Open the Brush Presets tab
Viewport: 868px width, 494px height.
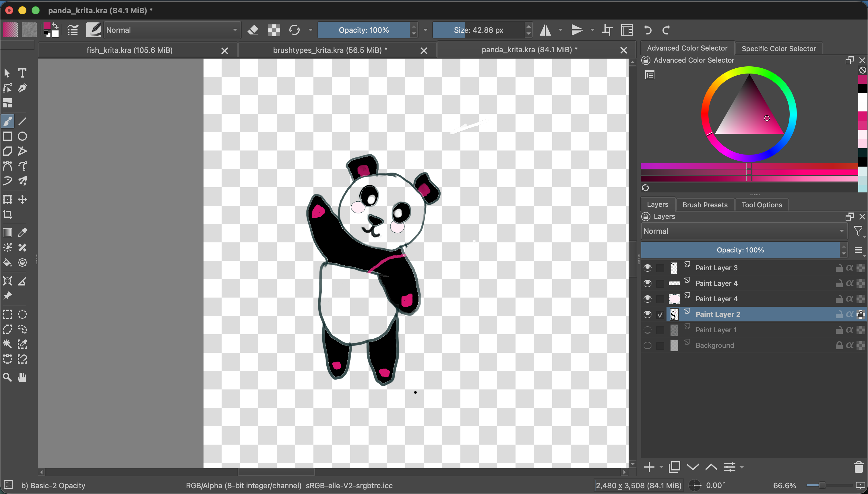point(705,204)
